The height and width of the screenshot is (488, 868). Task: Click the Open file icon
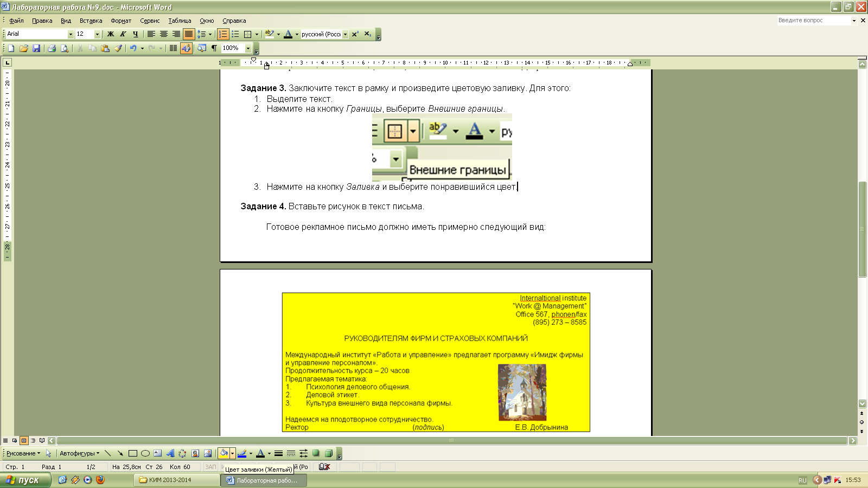23,48
